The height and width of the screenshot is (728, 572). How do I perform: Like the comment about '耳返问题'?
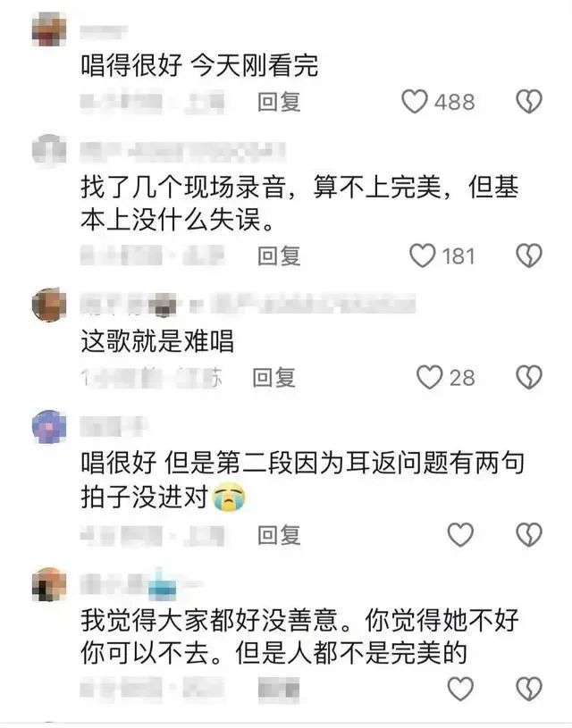(460, 534)
